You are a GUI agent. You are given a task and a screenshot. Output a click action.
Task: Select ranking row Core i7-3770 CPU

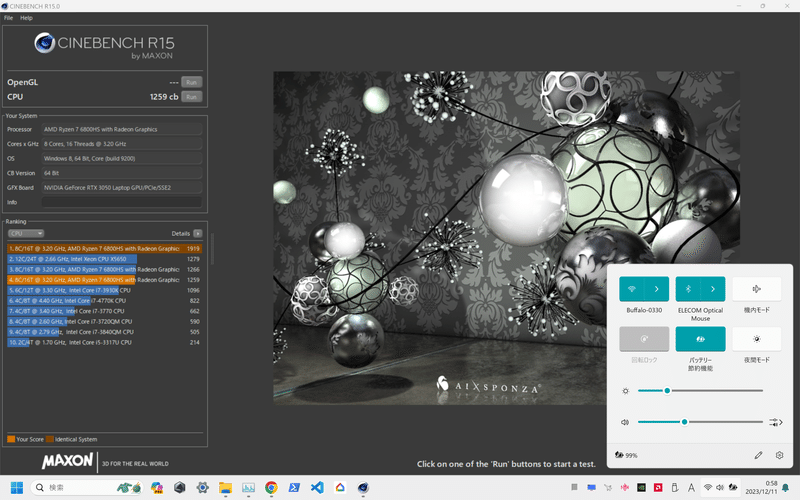point(105,311)
